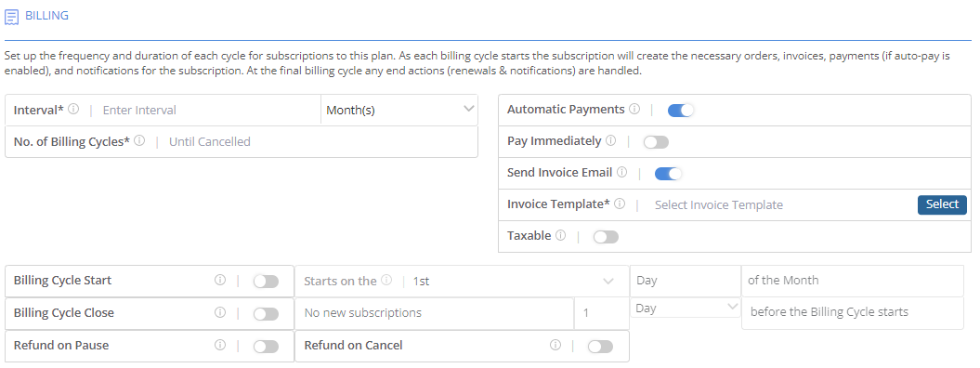
Task: Toggle the Refund on Pause switch
Action: (266, 347)
